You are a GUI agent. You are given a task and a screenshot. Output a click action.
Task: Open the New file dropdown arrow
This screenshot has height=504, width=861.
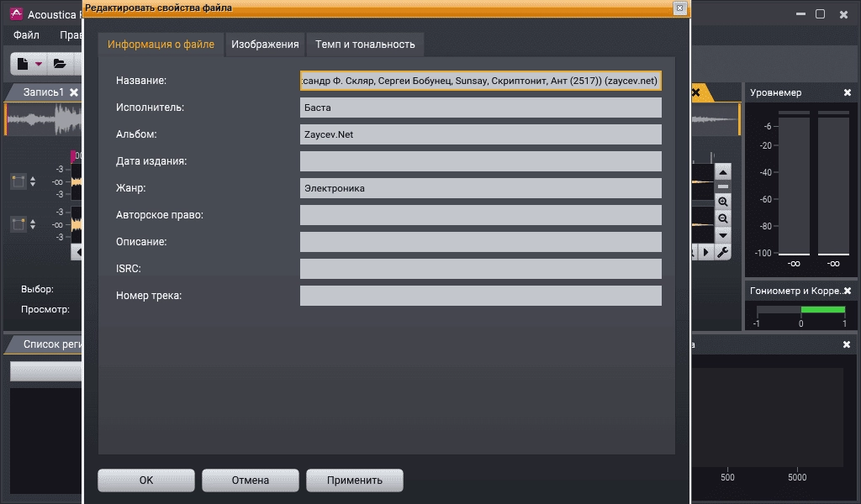pos(39,64)
